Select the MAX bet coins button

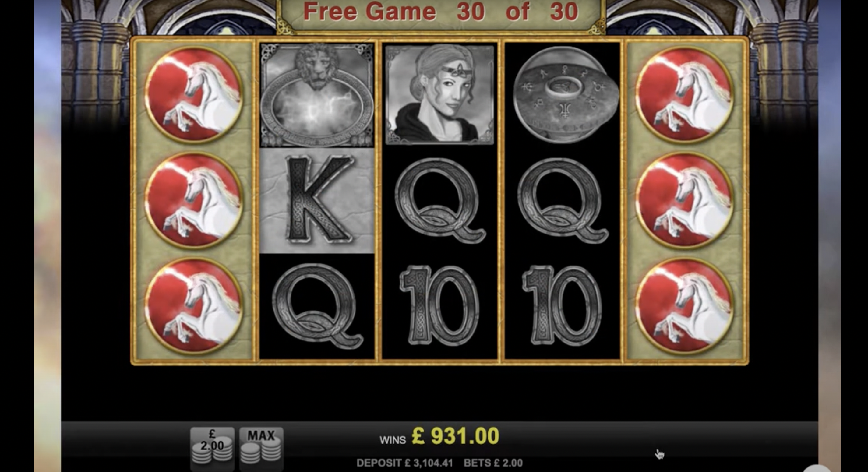click(x=261, y=448)
